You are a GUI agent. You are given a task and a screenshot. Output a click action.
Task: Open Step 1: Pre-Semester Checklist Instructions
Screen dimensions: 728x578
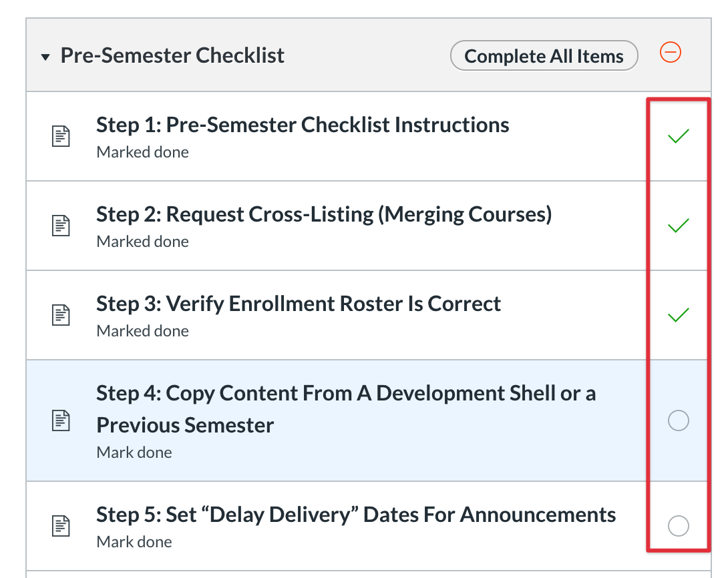(x=303, y=125)
